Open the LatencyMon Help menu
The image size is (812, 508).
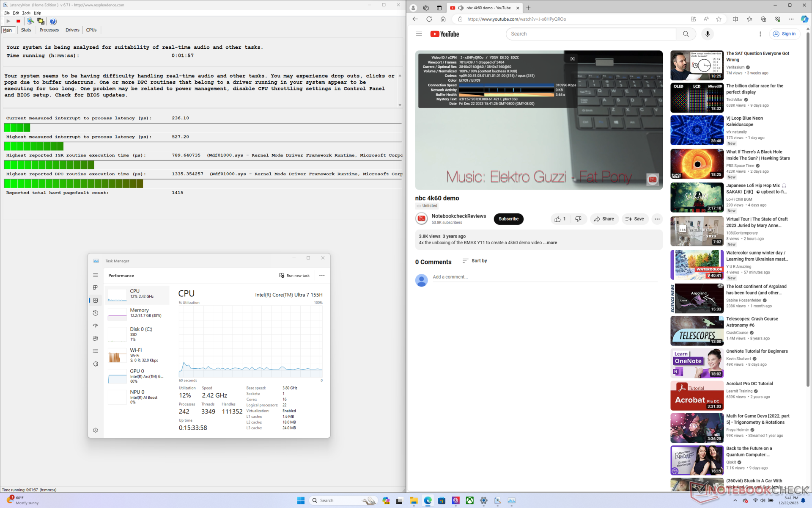(37, 13)
